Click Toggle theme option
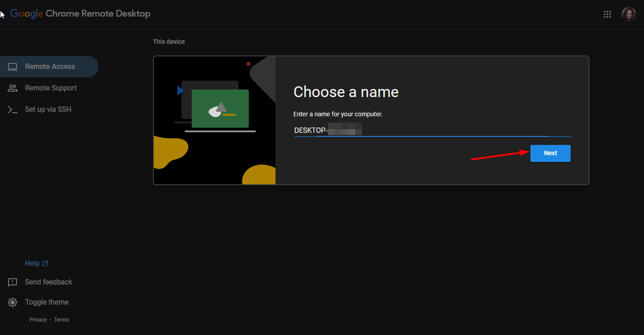The height and width of the screenshot is (335, 644). tap(47, 302)
